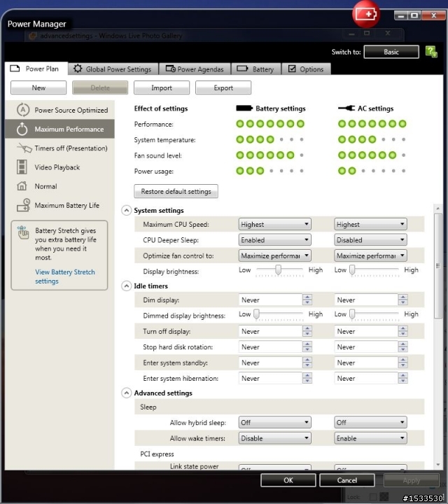The height and width of the screenshot is (504, 448).
Task: Click Restore default settings
Action: (x=176, y=191)
